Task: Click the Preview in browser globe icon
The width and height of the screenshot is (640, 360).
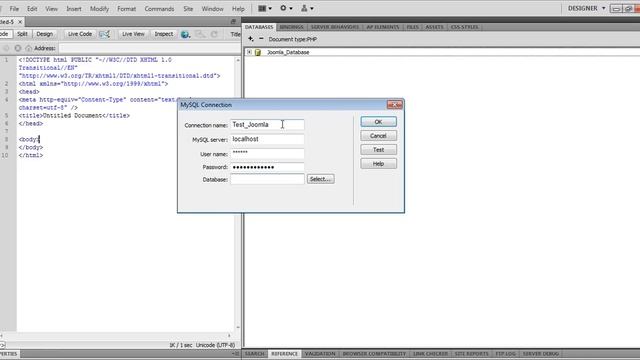Action: point(185,34)
